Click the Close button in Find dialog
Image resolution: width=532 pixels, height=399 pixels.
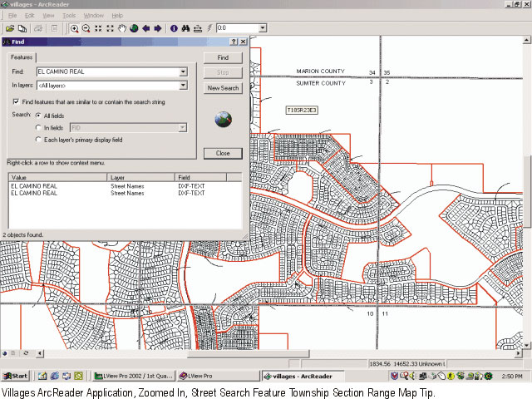point(223,153)
